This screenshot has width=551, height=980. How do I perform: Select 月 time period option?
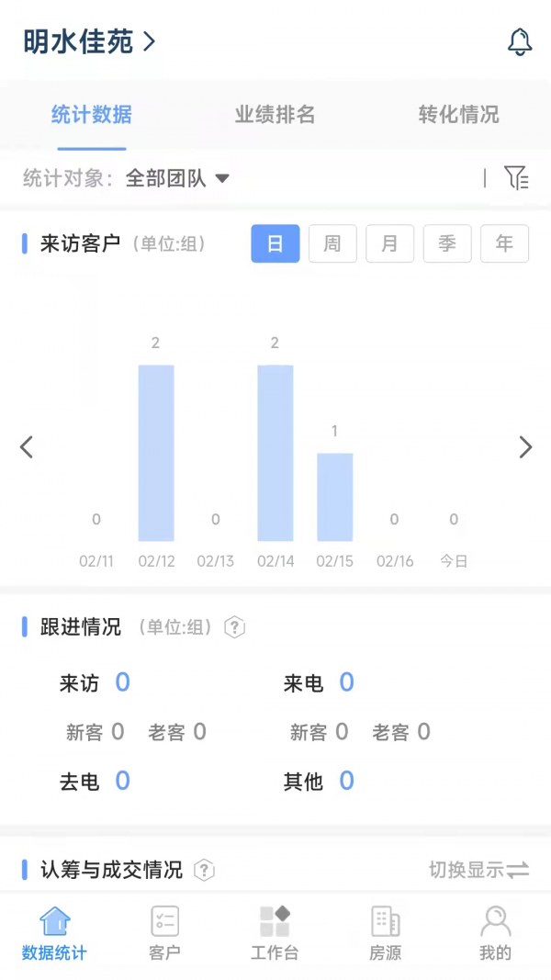[x=389, y=244]
